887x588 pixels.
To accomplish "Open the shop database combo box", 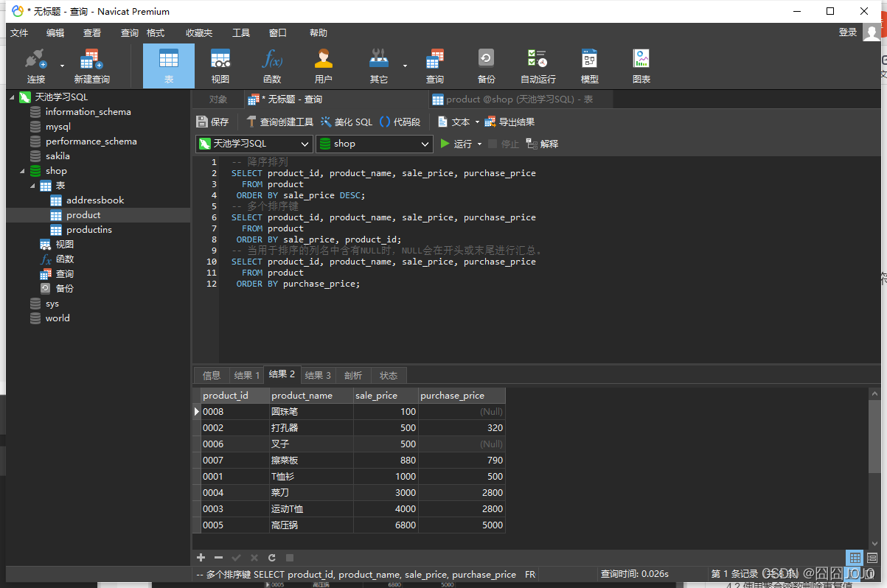I will (374, 144).
